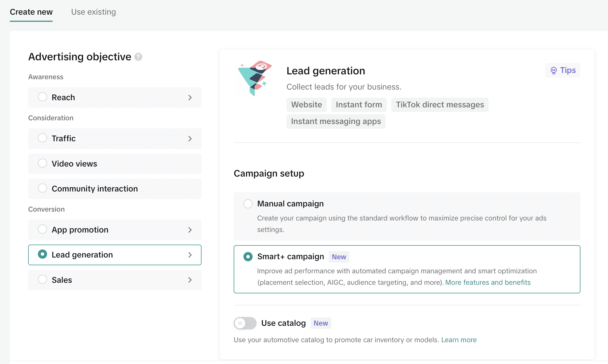Click the Advertising objective help icon
This screenshot has width=608, height=364.
139,57
